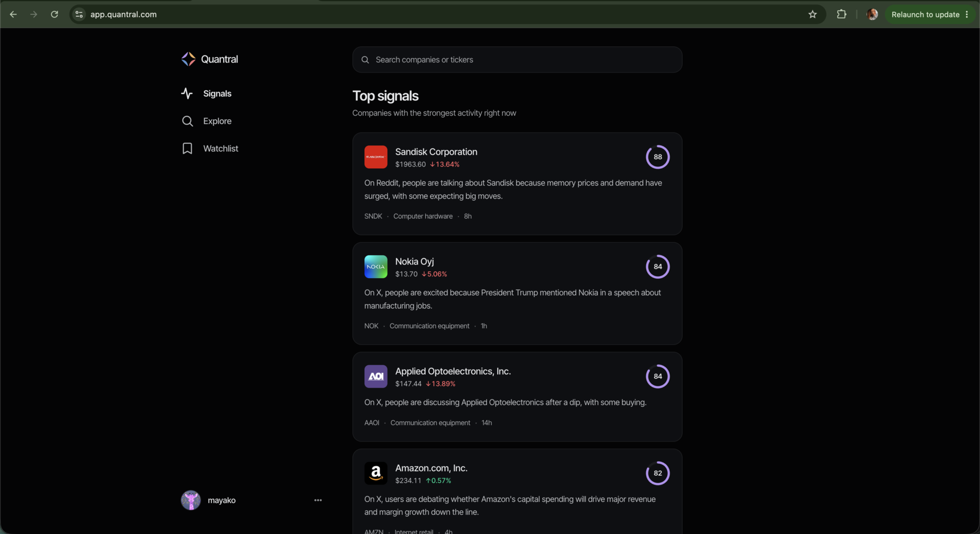
Task: Open the Nokia Oyj logo
Action: pyautogui.click(x=376, y=267)
